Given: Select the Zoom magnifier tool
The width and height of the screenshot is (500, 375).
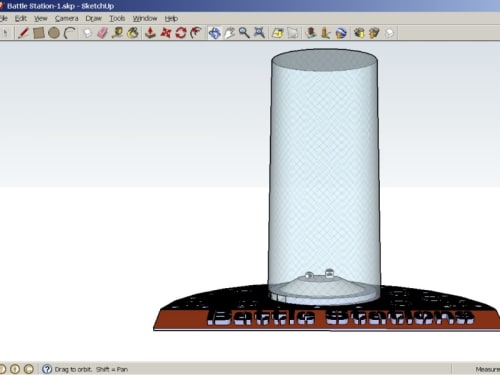Looking at the screenshot, I should click(244, 33).
